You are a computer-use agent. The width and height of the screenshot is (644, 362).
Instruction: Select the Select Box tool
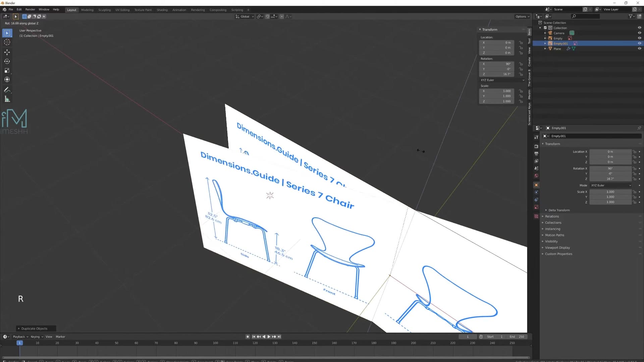click(7, 33)
